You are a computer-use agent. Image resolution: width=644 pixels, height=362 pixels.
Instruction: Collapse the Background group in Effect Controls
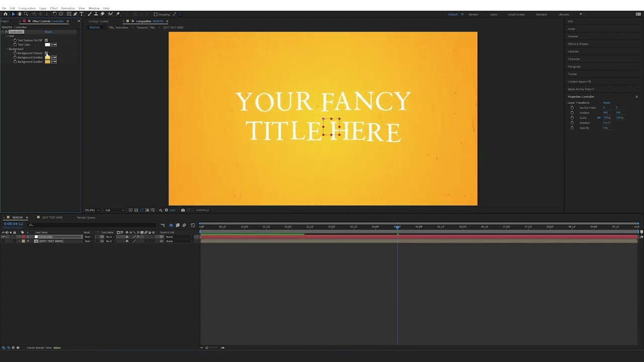click(7, 49)
